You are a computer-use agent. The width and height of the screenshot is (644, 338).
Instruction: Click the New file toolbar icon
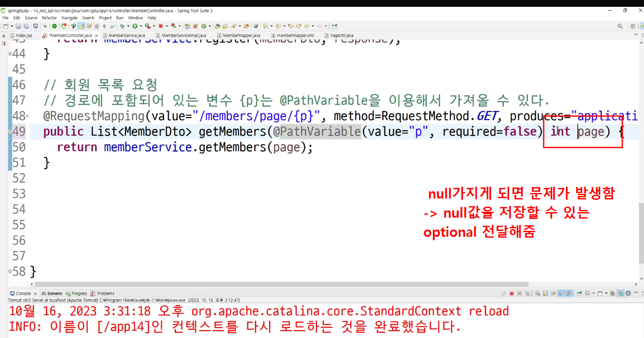5,26
